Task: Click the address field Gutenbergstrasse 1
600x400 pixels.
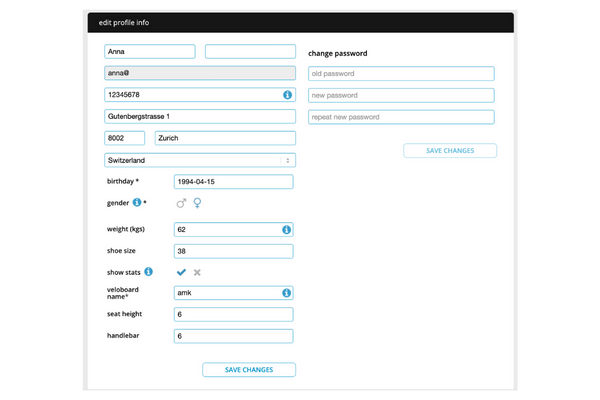Action: point(200,116)
